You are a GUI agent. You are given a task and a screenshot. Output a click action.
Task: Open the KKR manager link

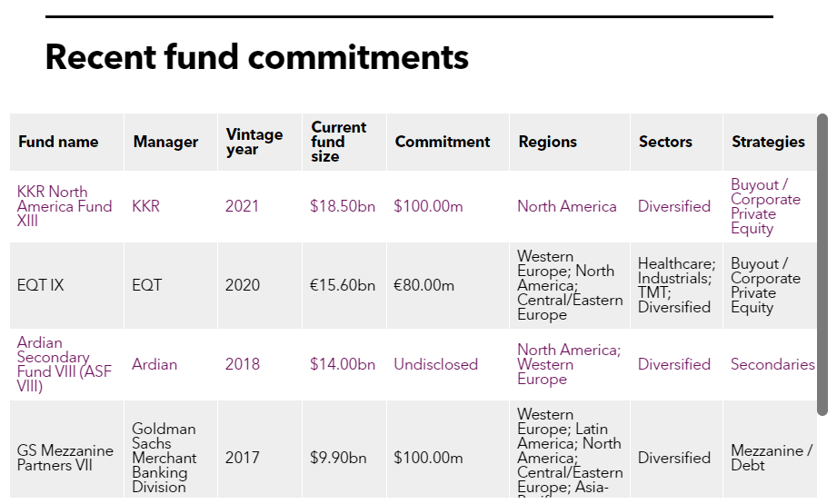145,206
